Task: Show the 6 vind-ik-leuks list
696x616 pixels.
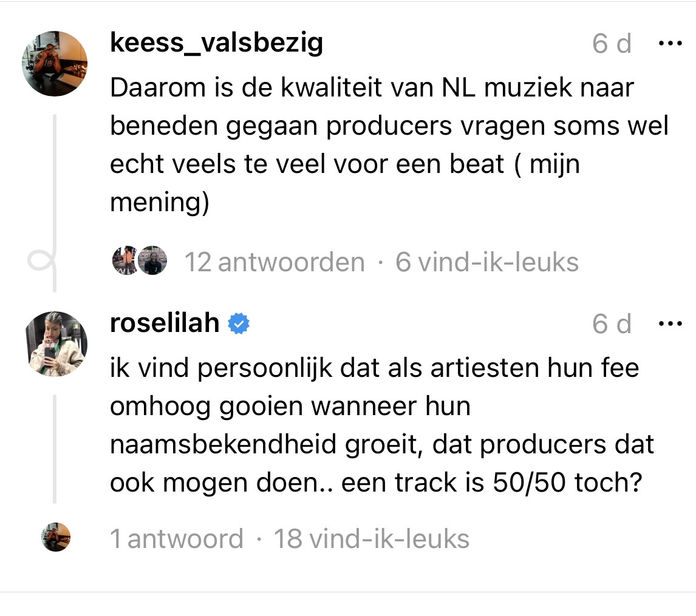Action: pyautogui.click(x=486, y=262)
